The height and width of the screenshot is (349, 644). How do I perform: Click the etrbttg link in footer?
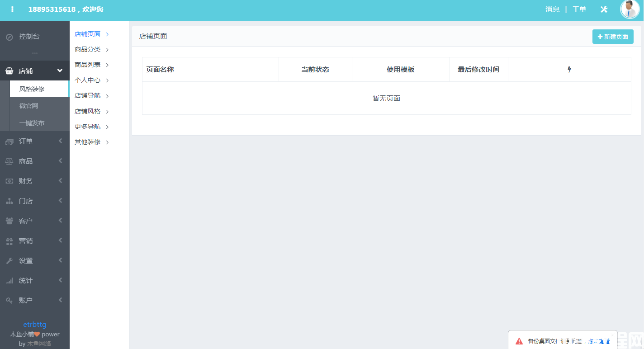pos(35,325)
